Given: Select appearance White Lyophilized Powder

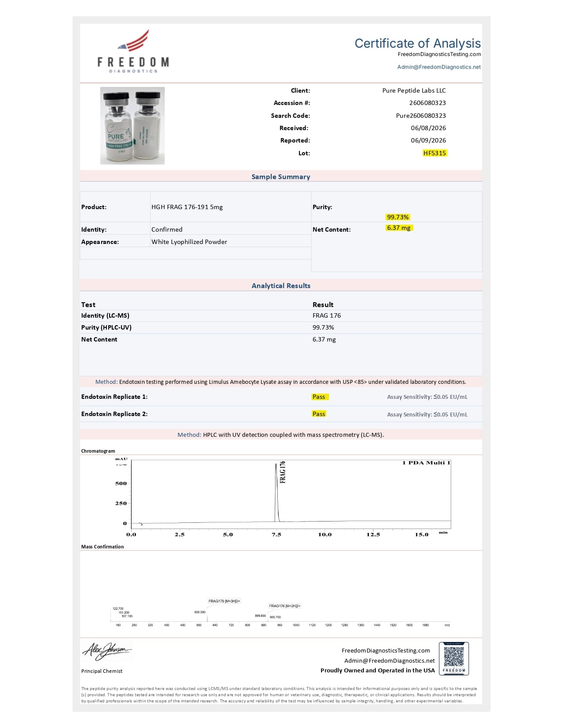Looking at the screenshot, I should pyautogui.click(x=189, y=242).
